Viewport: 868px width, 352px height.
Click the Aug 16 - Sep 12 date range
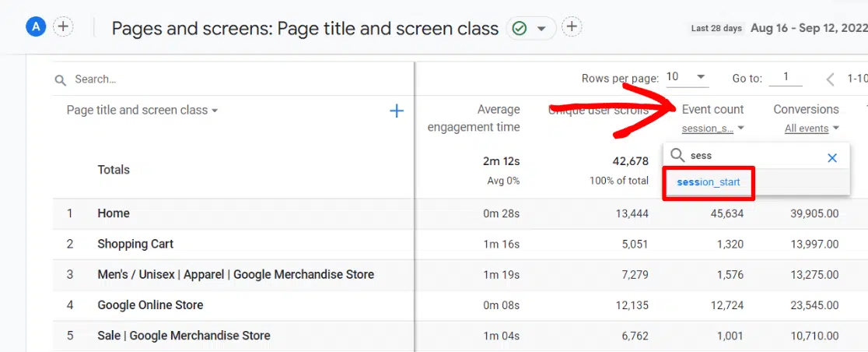[x=808, y=28]
